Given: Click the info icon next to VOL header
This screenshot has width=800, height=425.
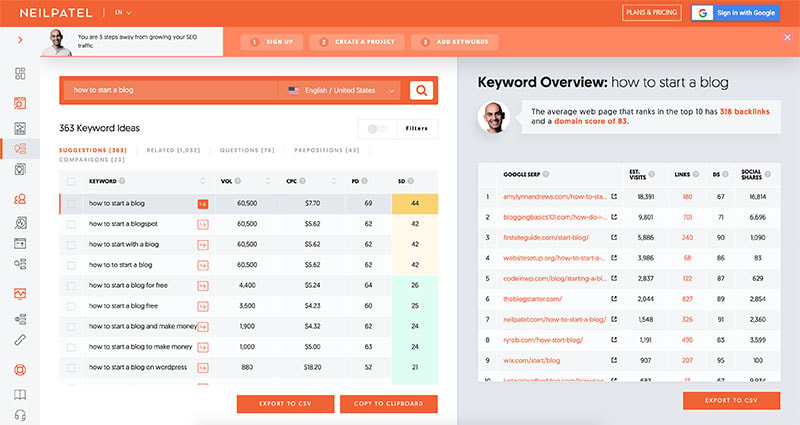Looking at the screenshot, I should click(238, 181).
